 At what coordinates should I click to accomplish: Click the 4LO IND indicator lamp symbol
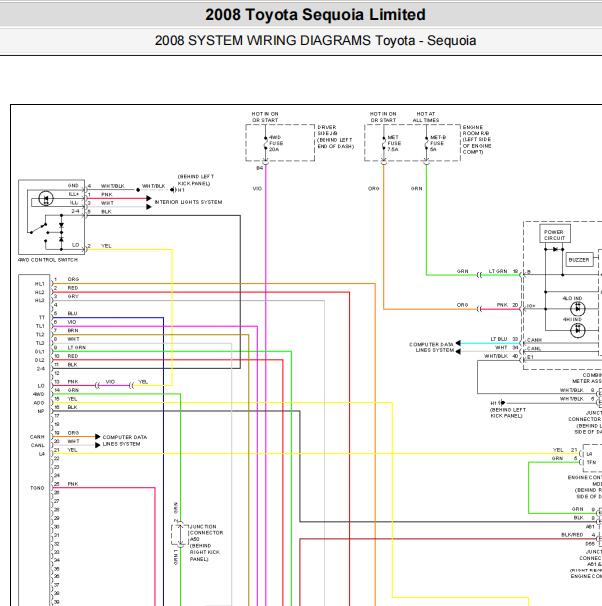point(578,308)
